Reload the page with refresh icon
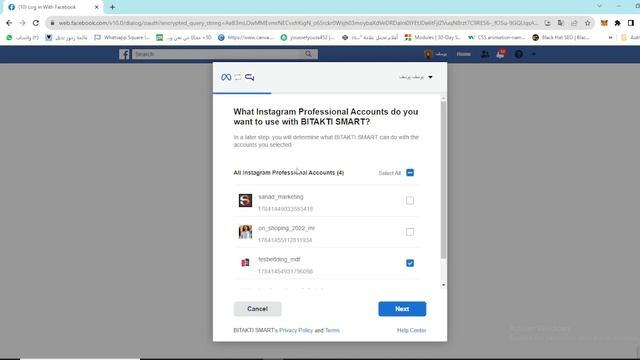 [36, 23]
